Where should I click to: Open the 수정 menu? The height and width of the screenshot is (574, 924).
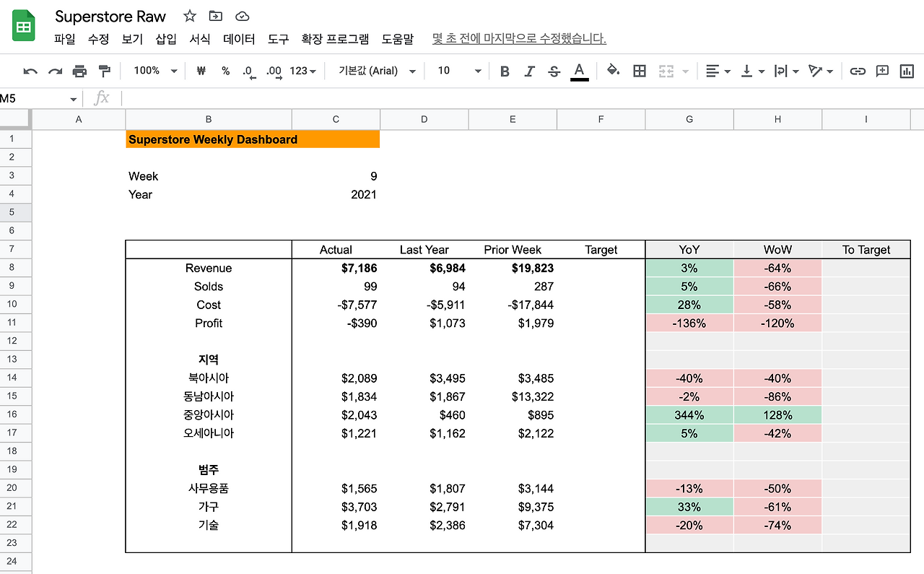[x=98, y=39]
